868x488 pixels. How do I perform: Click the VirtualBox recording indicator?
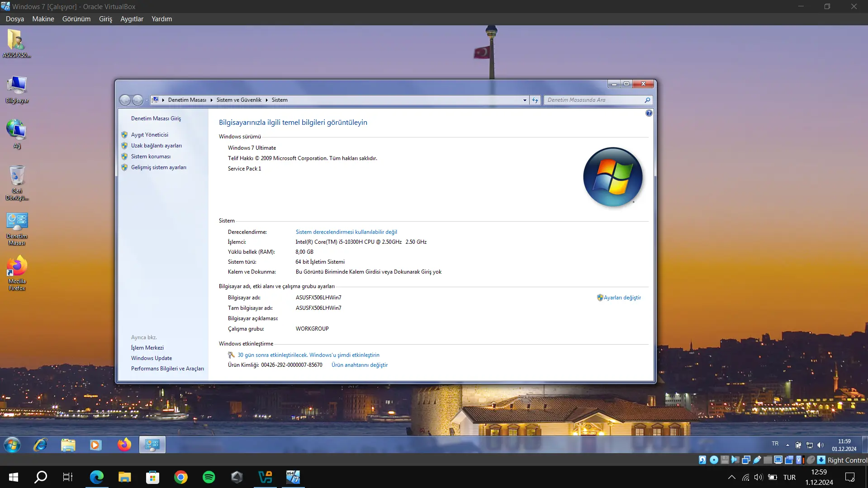click(789, 460)
